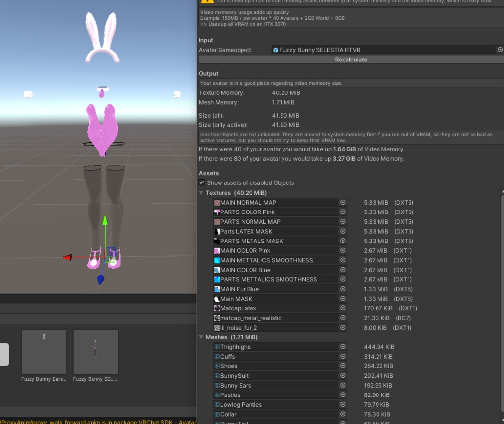Collapse the Textures section

coord(201,192)
